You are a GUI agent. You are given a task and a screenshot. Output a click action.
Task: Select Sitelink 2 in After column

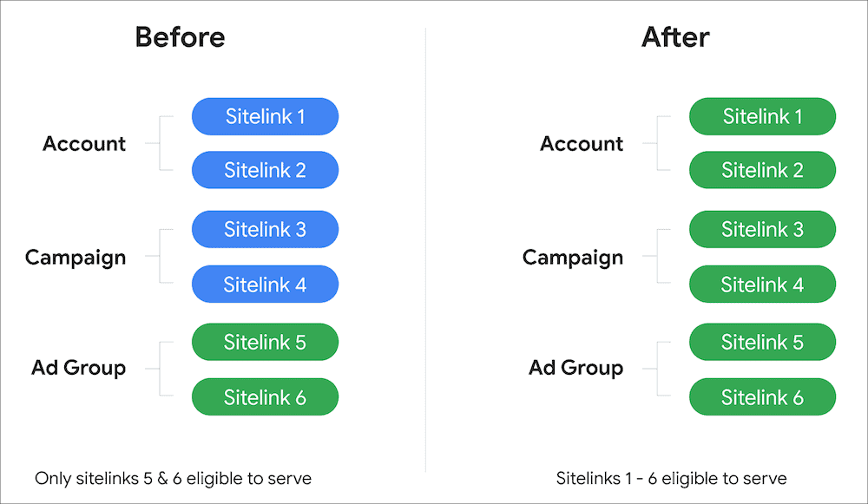click(x=762, y=170)
